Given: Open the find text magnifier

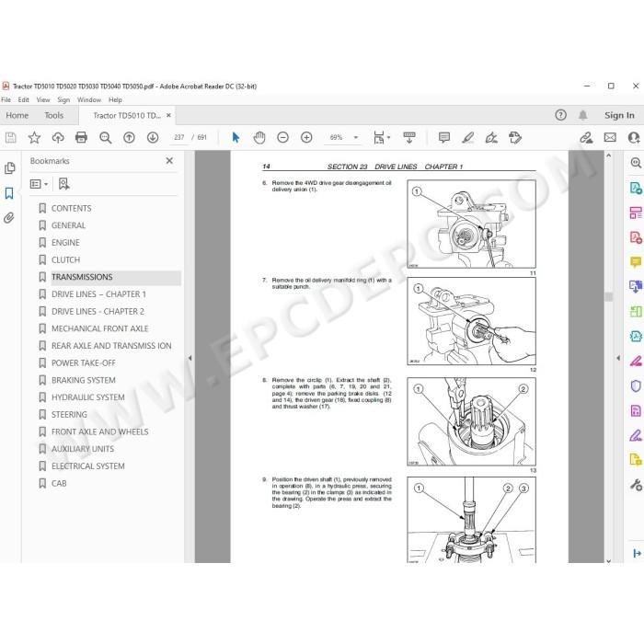Looking at the screenshot, I should [x=106, y=138].
